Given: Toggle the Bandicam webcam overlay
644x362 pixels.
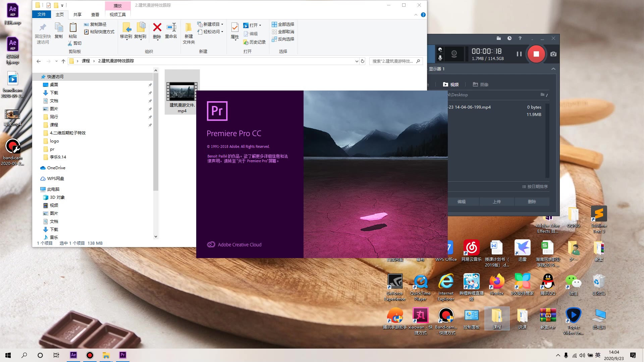Looking at the screenshot, I should click(x=454, y=54).
